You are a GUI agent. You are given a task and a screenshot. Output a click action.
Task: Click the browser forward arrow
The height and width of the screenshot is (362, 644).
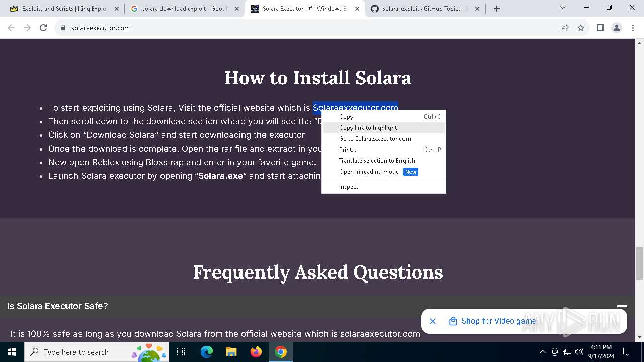(27, 28)
